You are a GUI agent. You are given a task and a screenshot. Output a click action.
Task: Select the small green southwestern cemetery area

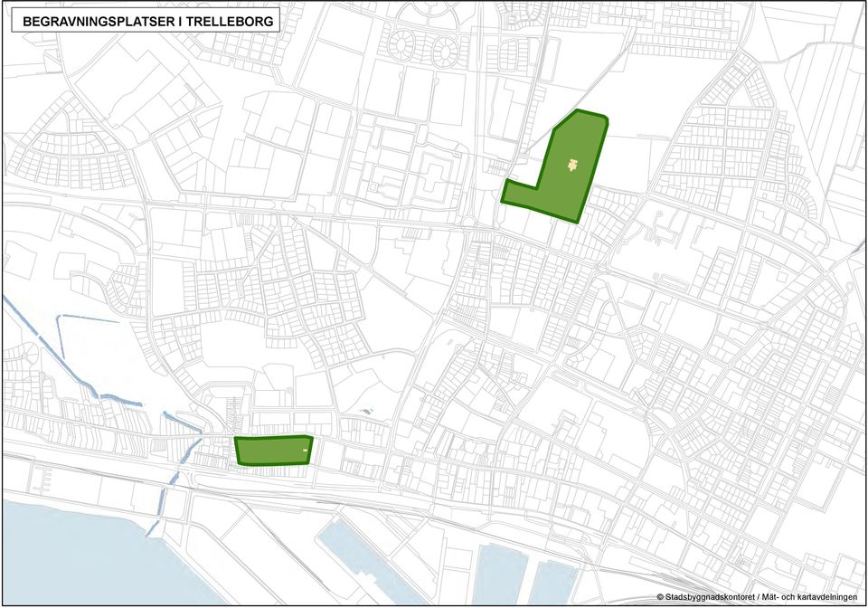(273, 451)
